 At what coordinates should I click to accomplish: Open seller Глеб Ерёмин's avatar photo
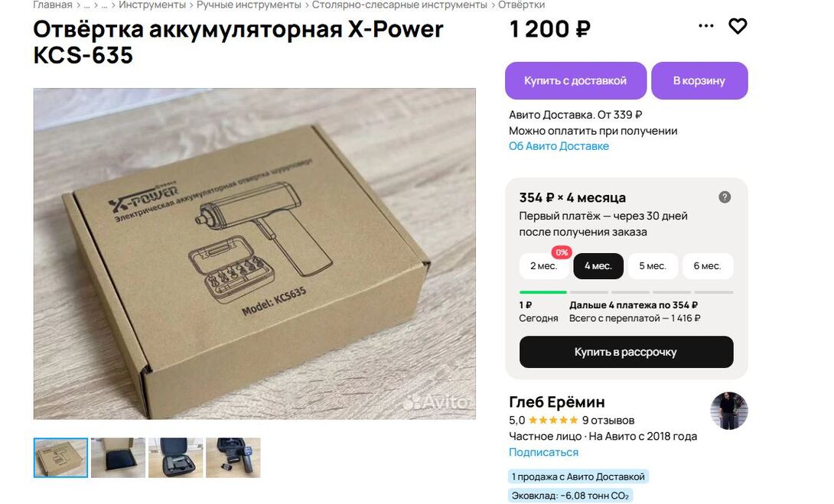[728, 411]
